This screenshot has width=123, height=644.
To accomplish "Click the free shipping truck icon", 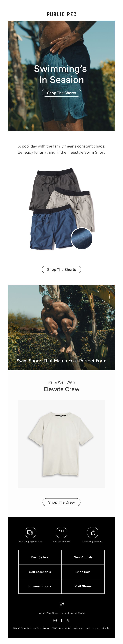I will click(30, 532).
